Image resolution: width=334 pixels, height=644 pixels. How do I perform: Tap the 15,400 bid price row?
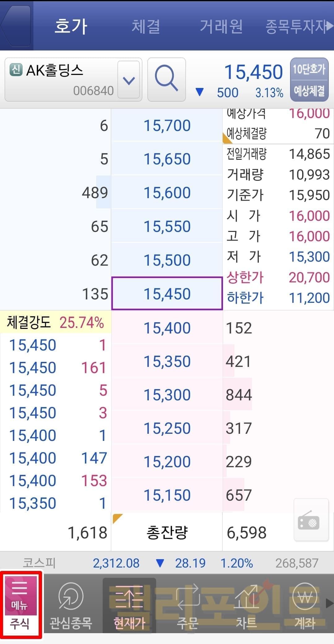(167, 328)
